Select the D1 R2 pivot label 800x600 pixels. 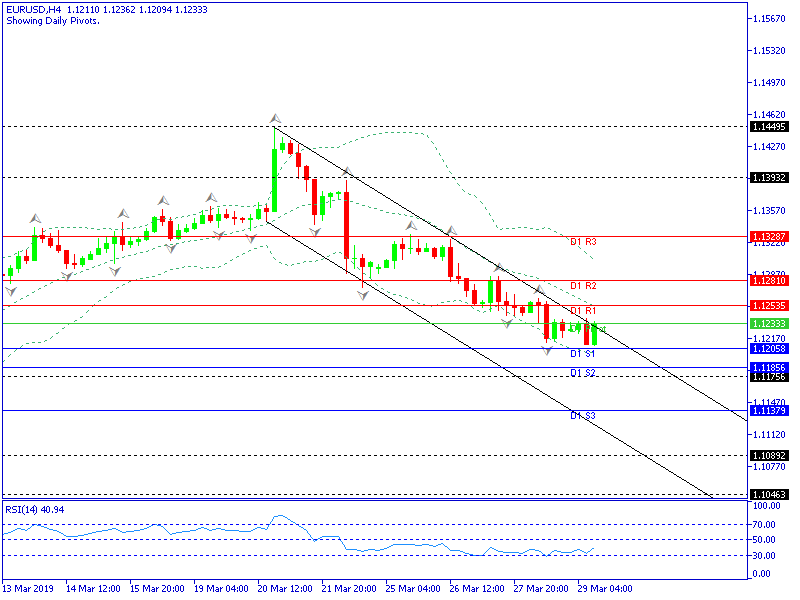(x=583, y=286)
